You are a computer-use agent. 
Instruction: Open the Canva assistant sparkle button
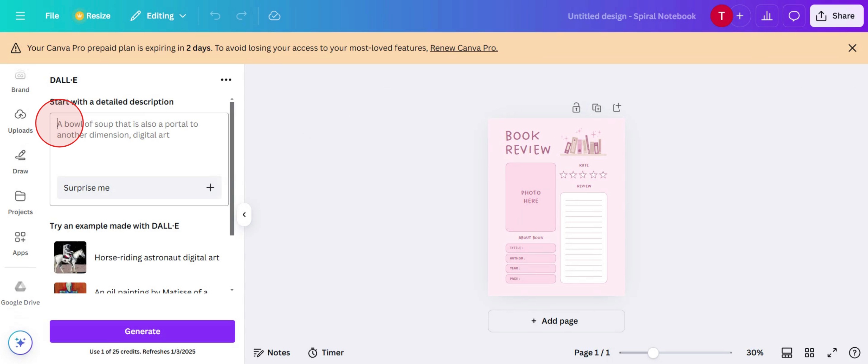(20, 342)
